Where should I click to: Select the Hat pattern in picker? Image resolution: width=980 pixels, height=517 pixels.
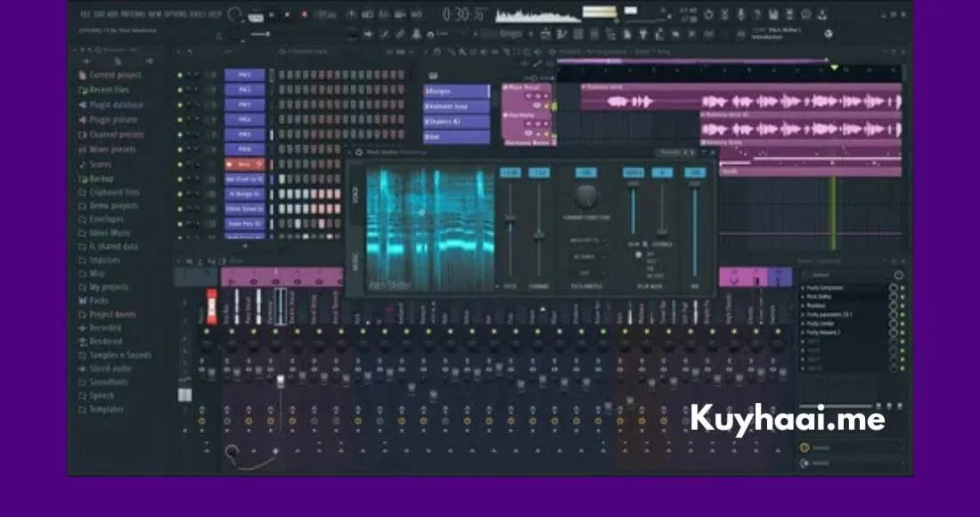coord(457,137)
